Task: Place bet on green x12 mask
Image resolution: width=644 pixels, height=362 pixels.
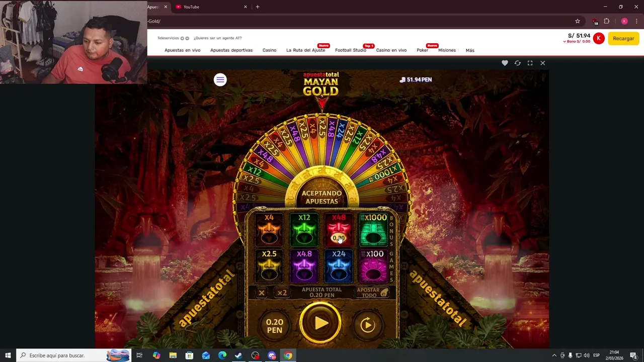Action: pyautogui.click(x=304, y=230)
